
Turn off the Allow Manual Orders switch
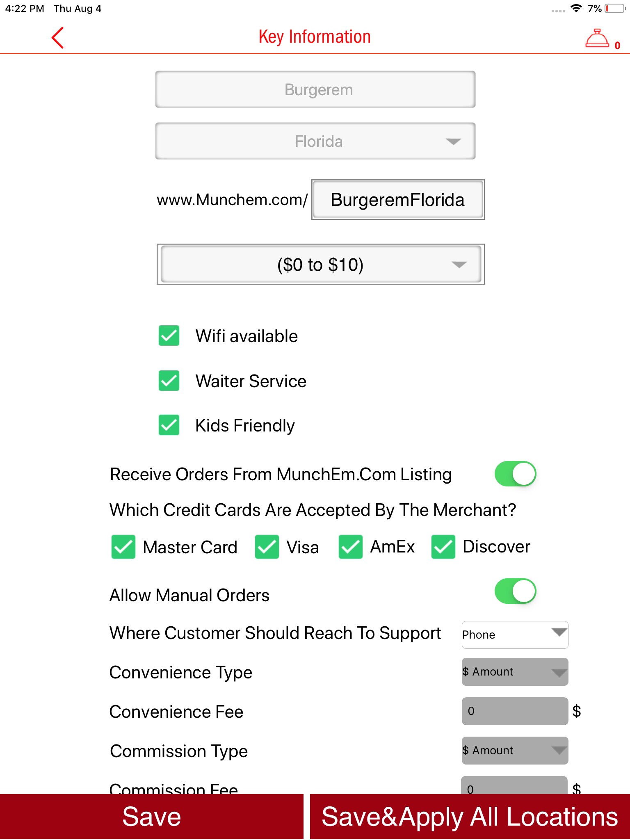point(515,591)
